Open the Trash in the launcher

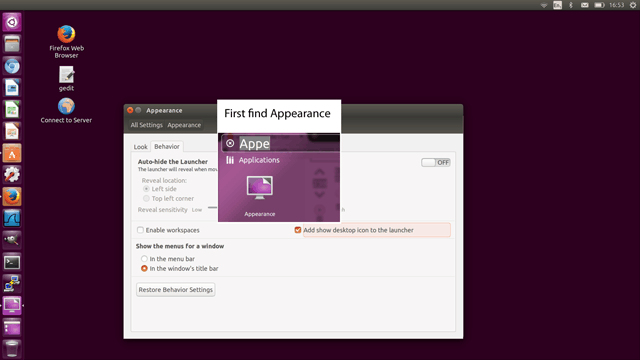pyautogui.click(x=12, y=349)
